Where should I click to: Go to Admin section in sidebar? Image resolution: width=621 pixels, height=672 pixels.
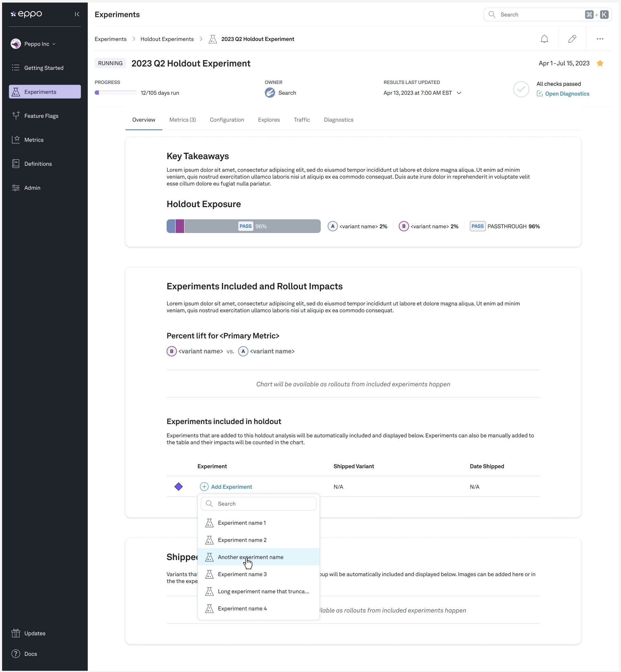click(32, 187)
